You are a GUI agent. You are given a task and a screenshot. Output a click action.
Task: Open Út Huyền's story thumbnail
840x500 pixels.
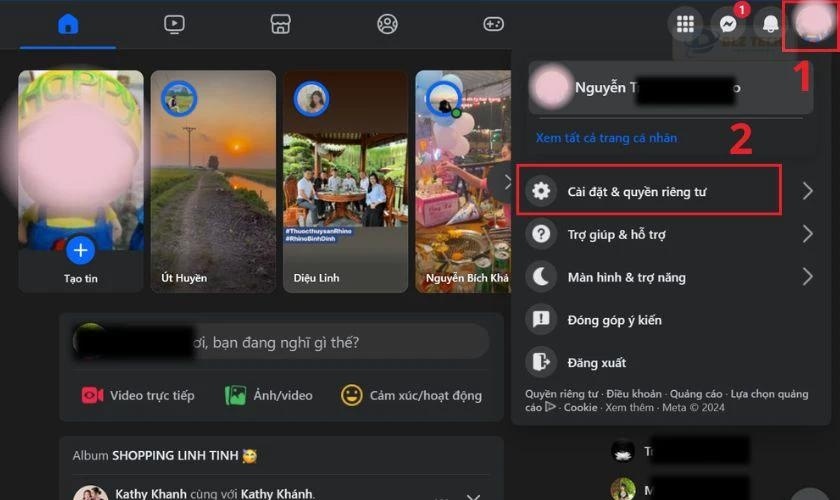(x=212, y=180)
